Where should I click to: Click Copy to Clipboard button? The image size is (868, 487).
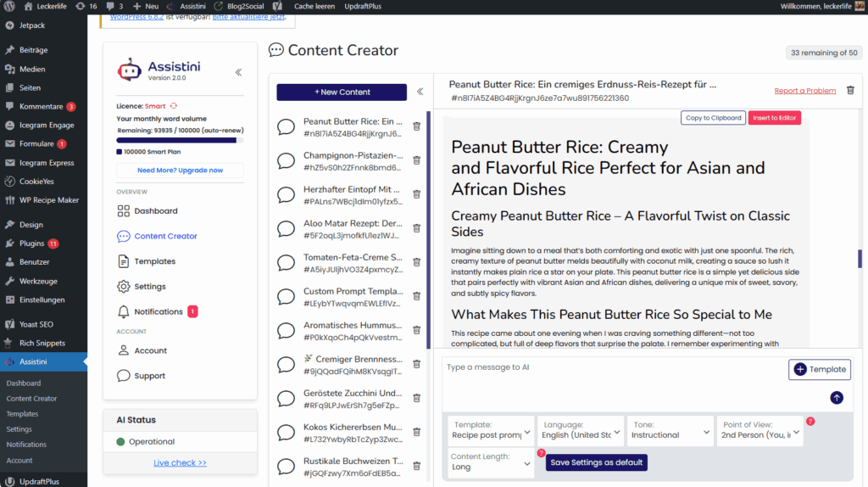713,118
